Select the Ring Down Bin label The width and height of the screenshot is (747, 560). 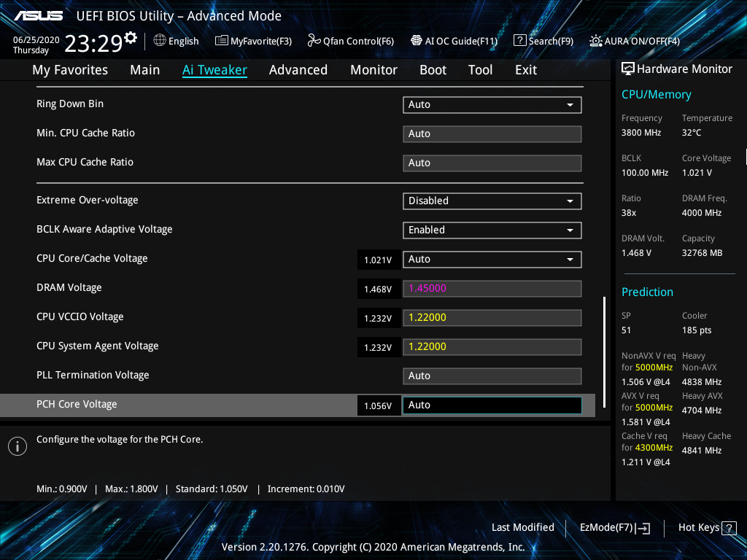tap(70, 104)
